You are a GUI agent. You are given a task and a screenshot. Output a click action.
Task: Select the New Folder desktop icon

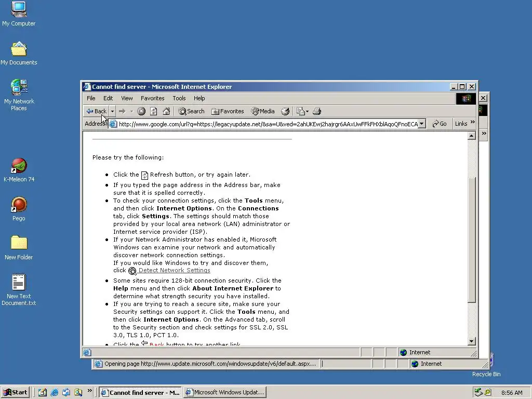coord(19,248)
